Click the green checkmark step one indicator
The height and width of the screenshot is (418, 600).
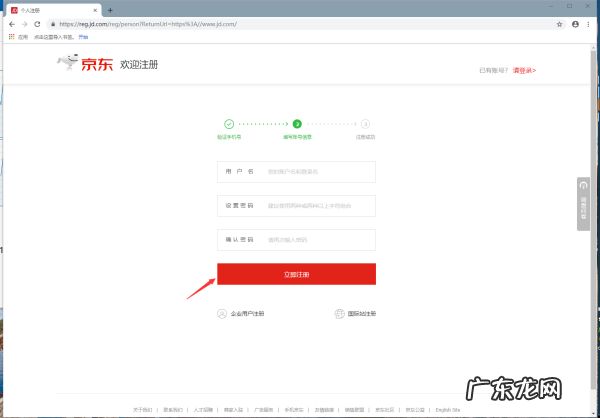tap(229, 123)
